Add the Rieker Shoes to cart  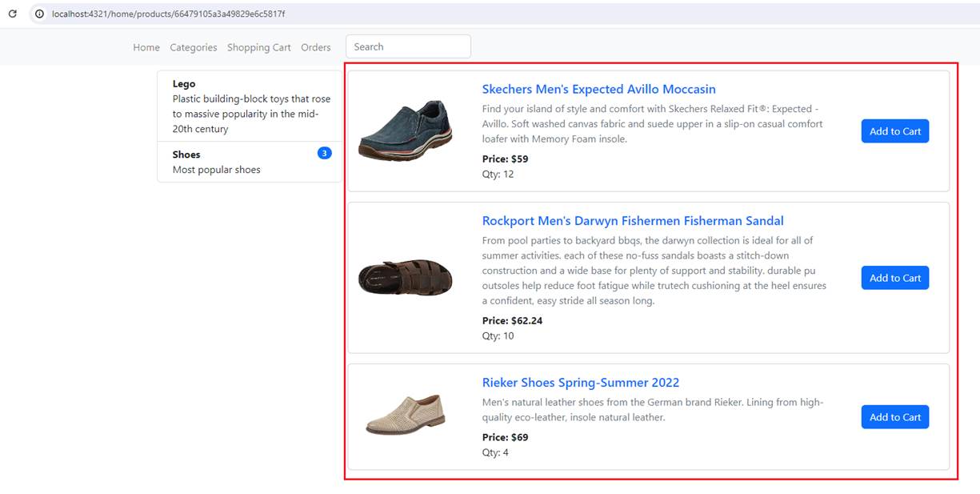coord(895,417)
